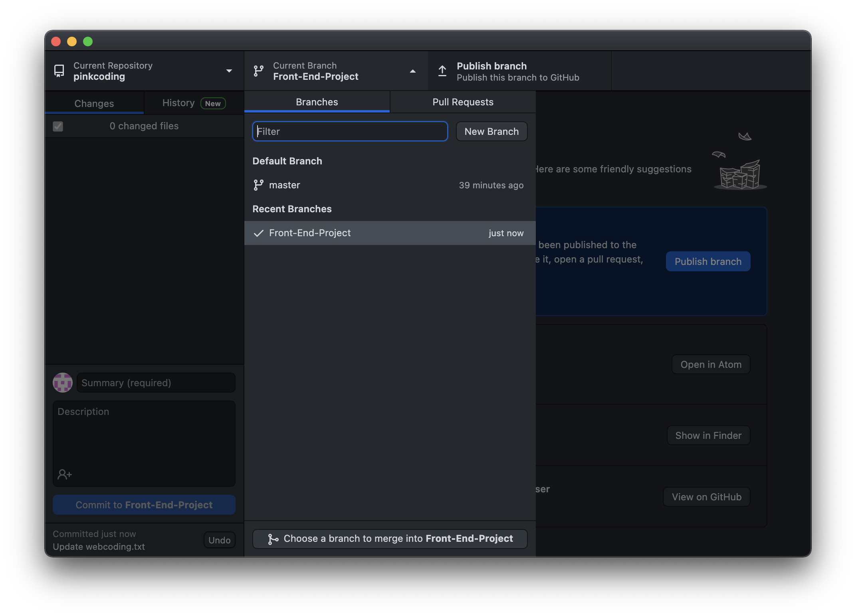Screen dimensions: 856x616
Task: Click the Show in Finder button
Action: (x=708, y=435)
